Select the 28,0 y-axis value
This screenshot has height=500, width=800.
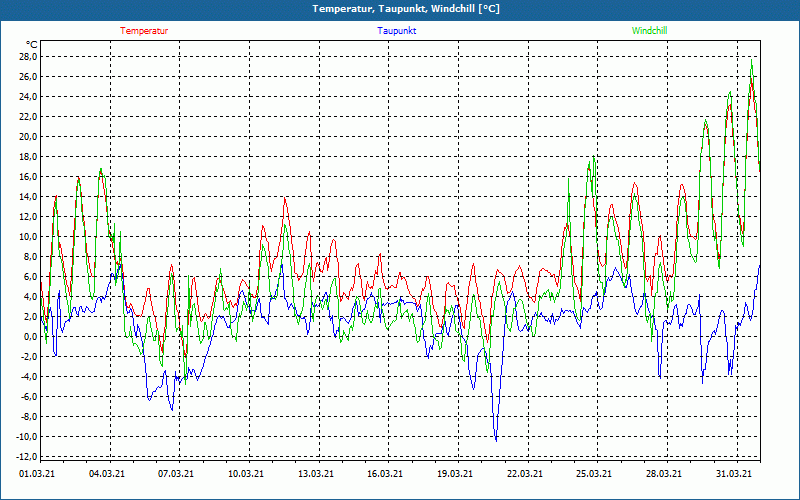click(28, 57)
